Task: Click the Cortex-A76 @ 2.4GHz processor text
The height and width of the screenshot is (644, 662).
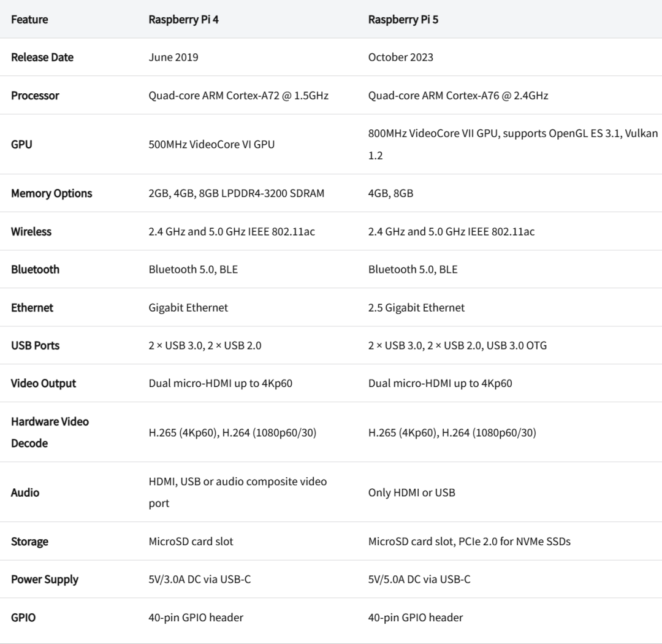Action: (x=458, y=96)
